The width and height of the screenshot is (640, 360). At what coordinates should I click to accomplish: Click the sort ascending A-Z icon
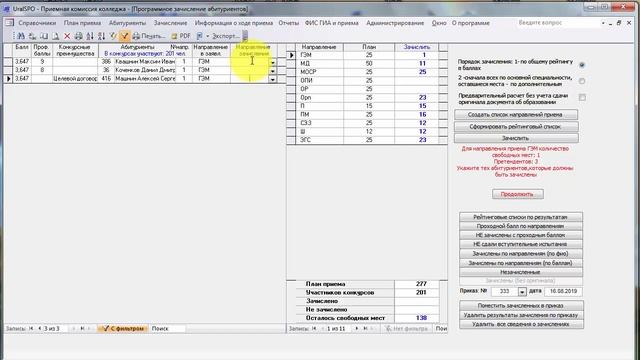90,36
